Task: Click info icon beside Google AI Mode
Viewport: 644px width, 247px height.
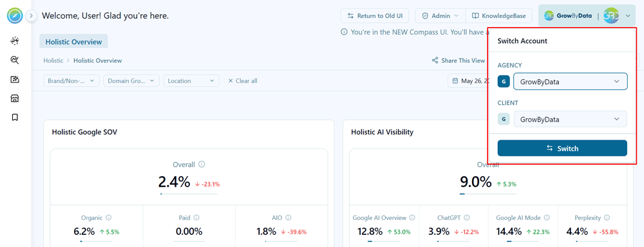Action: click(x=547, y=217)
